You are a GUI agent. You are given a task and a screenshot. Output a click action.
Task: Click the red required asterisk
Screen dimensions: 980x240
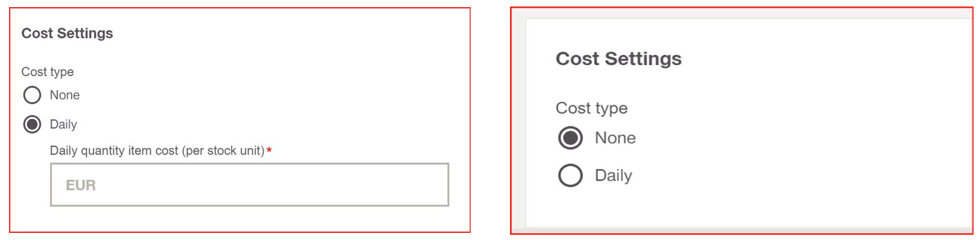coord(269,150)
